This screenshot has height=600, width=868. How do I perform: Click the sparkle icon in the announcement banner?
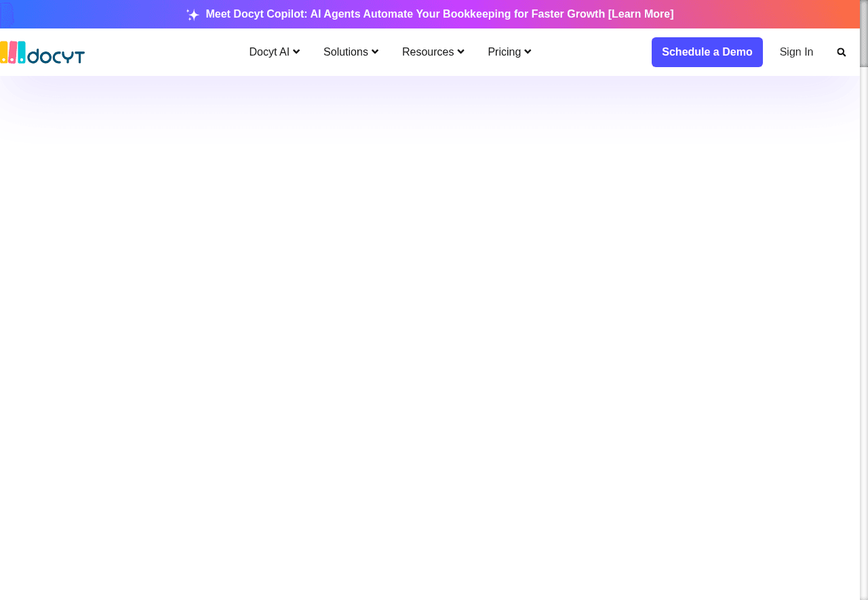coord(193,15)
